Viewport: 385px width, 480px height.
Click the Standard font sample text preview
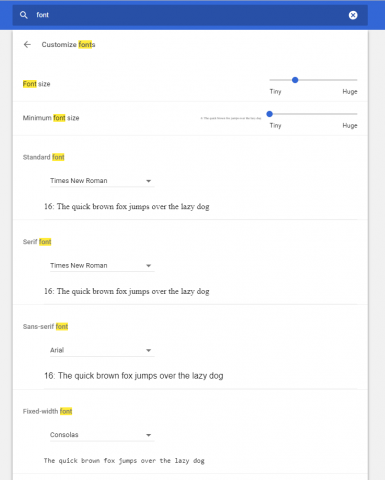point(127,207)
